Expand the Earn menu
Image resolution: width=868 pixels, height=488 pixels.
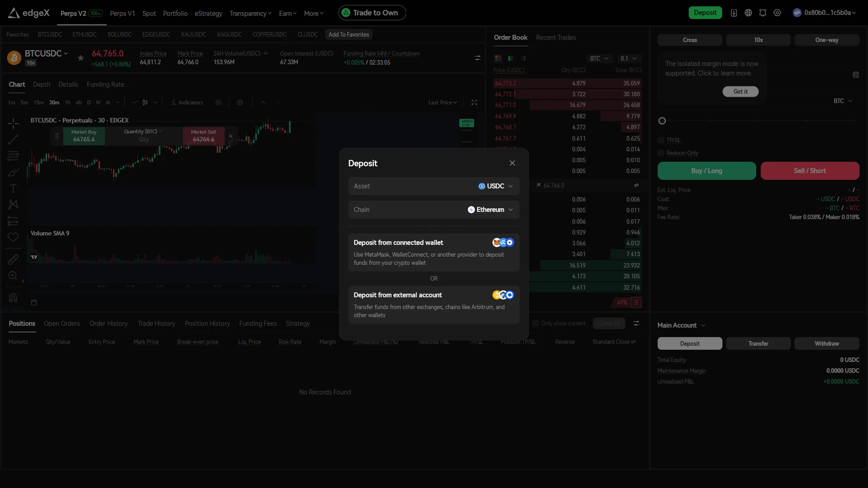tap(288, 14)
